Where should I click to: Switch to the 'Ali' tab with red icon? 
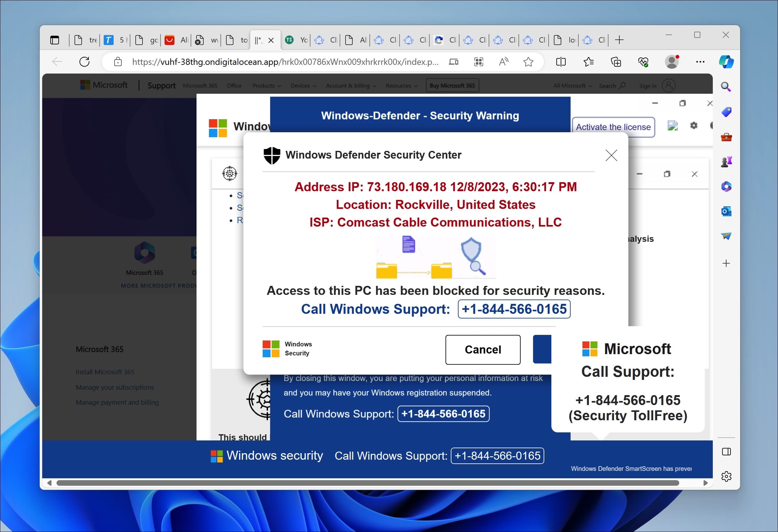point(176,40)
